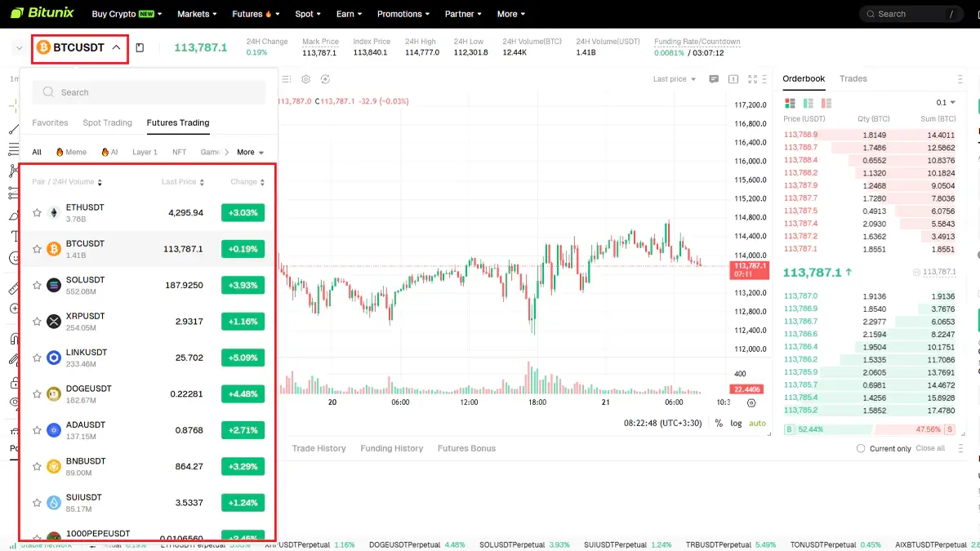Screen dimensions: 980x551
Task: Open the Buy Crypto menu
Action: point(127,14)
